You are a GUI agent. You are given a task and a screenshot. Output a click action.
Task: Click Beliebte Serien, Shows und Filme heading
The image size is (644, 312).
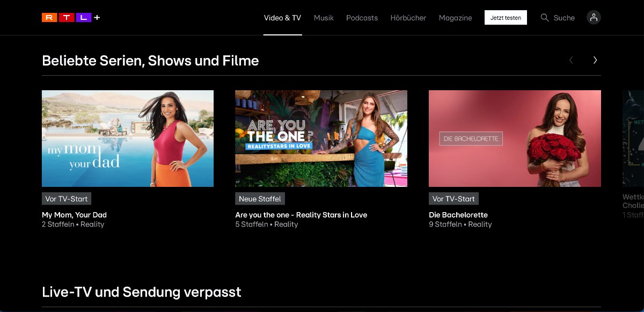pos(150,61)
